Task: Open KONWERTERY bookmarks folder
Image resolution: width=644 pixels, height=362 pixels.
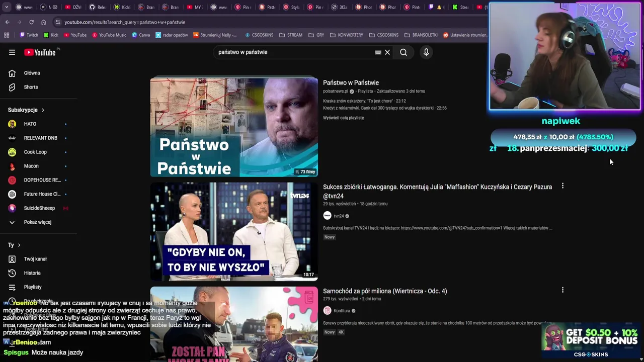Action: pos(346,35)
